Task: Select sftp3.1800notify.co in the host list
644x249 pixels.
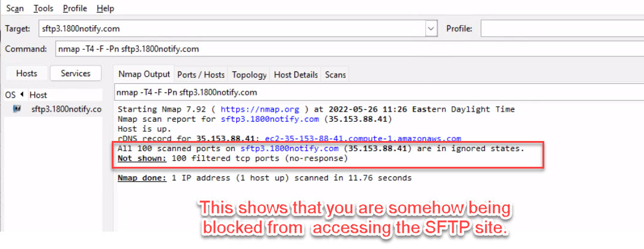Action: (x=66, y=109)
